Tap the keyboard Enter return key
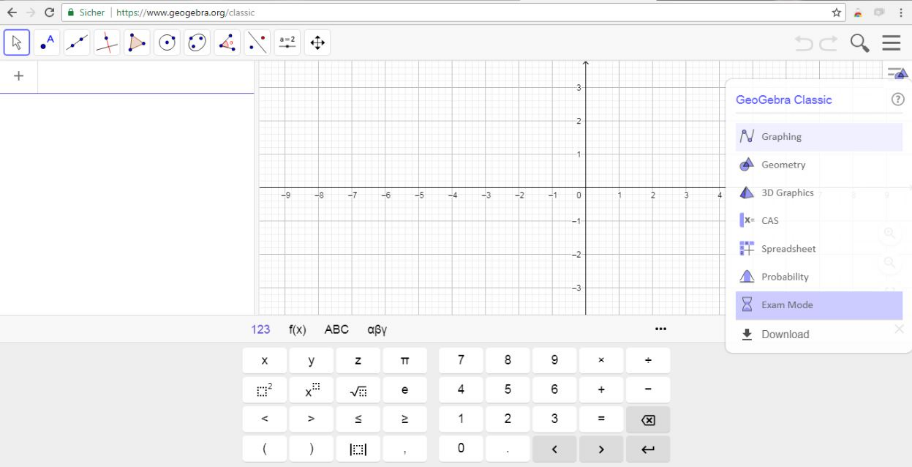The height and width of the screenshot is (467, 912). [648, 449]
